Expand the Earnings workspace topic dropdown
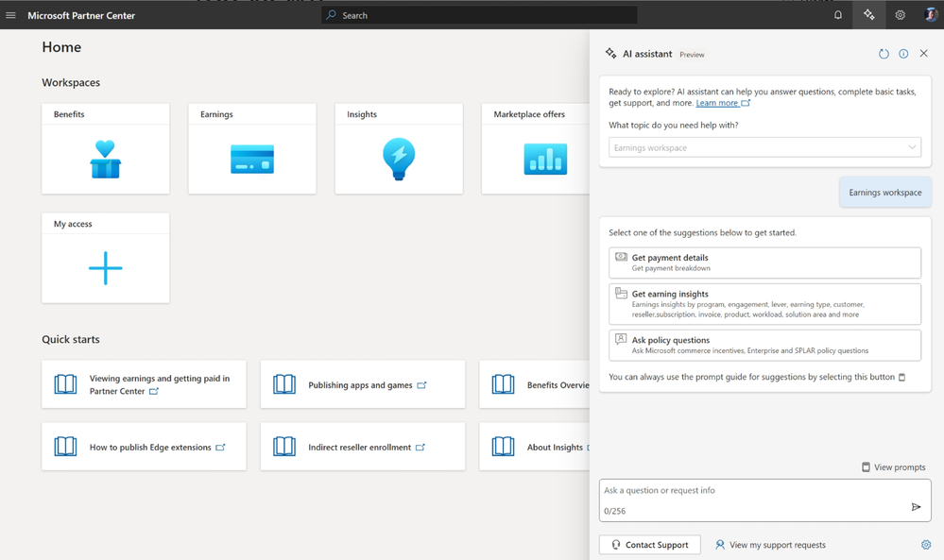This screenshot has width=944, height=560. [764, 147]
